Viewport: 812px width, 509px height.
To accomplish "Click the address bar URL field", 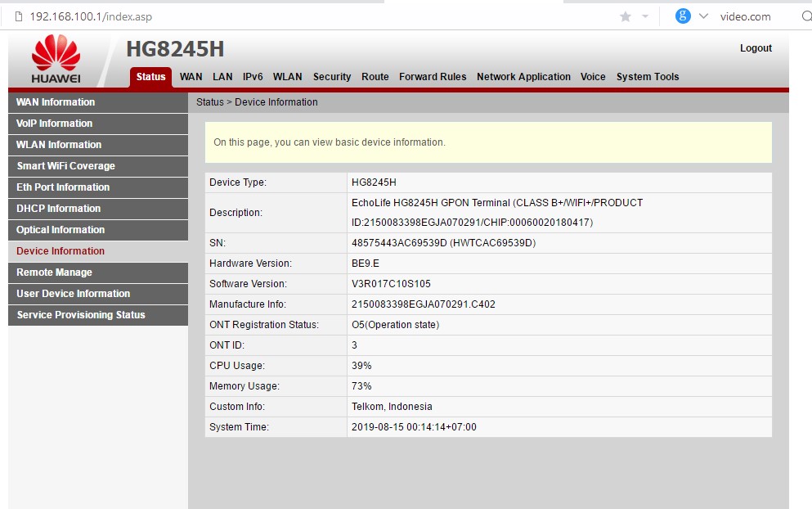I will pos(91,16).
